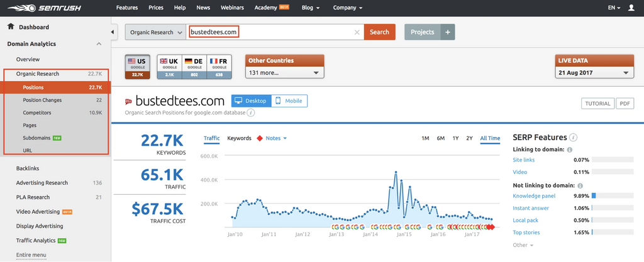Click the Dashboard home icon
Viewport: 644px width, 262px height.
[x=11, y=27]
